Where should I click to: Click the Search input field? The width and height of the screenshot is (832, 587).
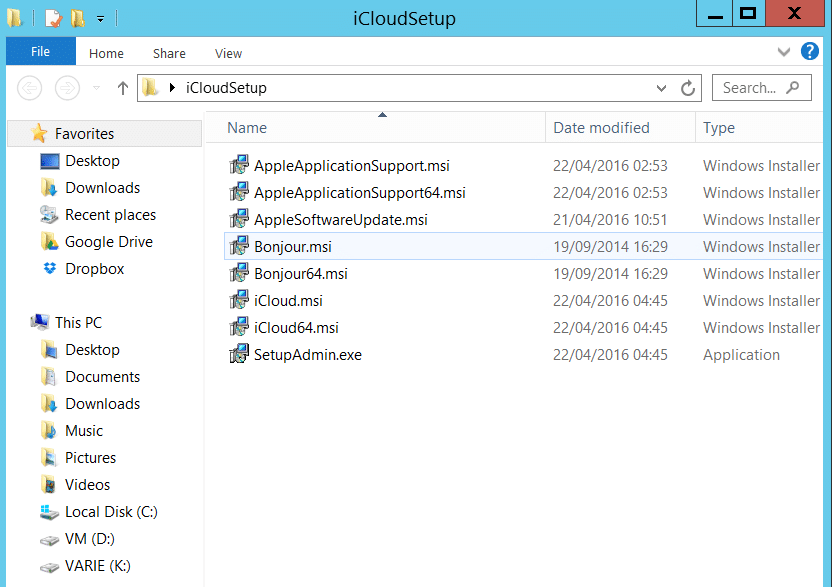pyautogui.click(x=761, y=88)
